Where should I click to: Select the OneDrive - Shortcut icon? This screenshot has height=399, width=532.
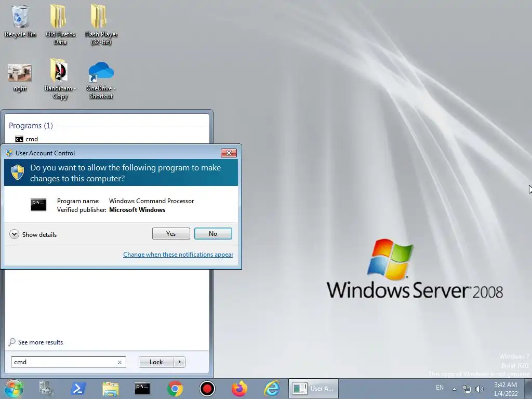(101, 81)
